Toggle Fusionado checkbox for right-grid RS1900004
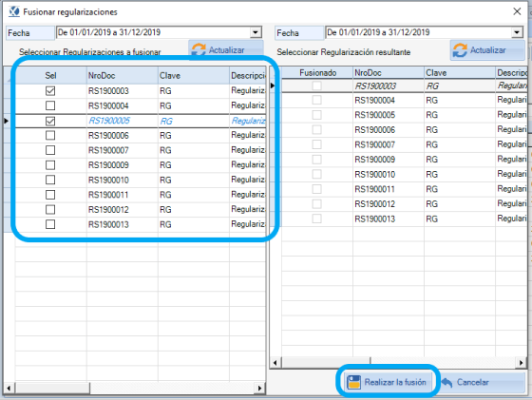This screenshot has height=400, width=532. [317, 100]
